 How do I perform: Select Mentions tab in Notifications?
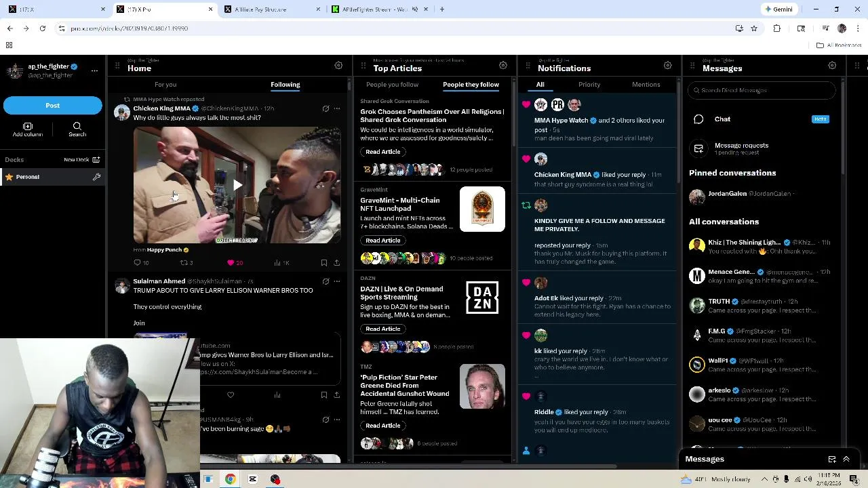(646, 85)
